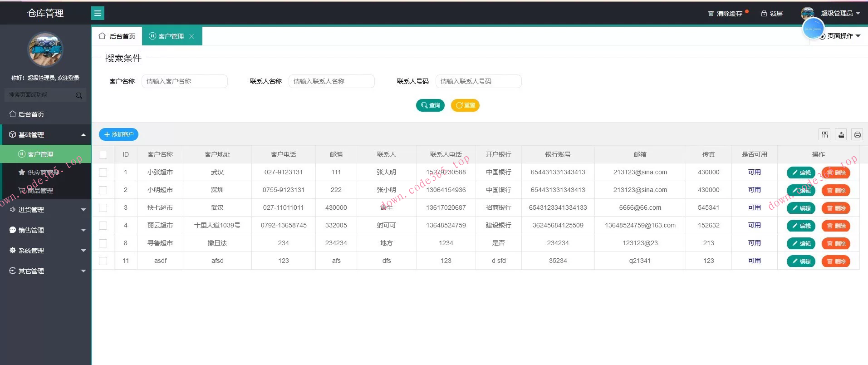Open the 超级管理员 user dropdown
Viewport: 868px width, 365px height.
click(x=840, y=13)
